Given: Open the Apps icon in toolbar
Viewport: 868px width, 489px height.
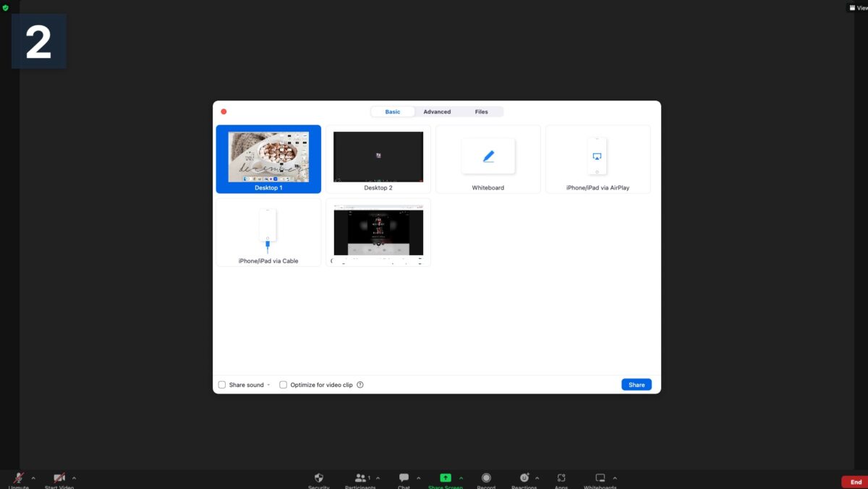Looking at the screenshot, I should (x=561, y=478).
